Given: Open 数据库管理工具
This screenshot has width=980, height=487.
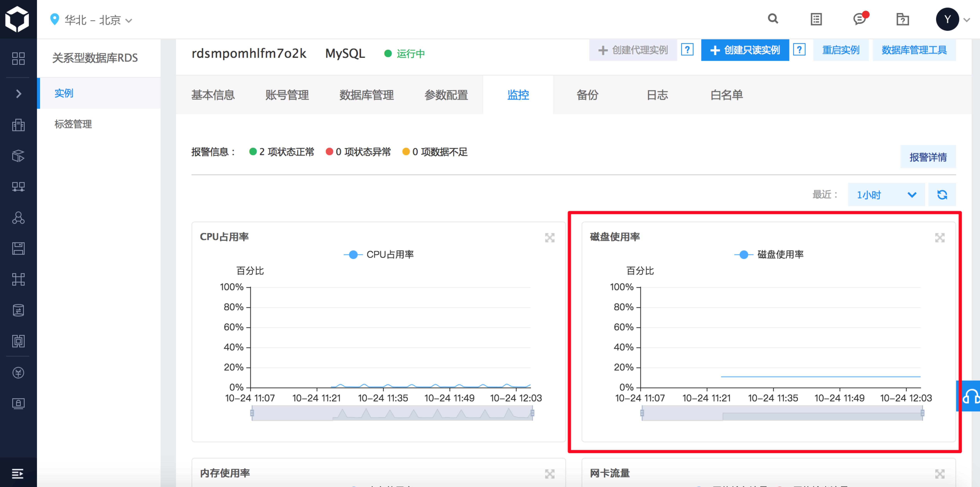Looking at the screenshot, I should click(914, 50).
